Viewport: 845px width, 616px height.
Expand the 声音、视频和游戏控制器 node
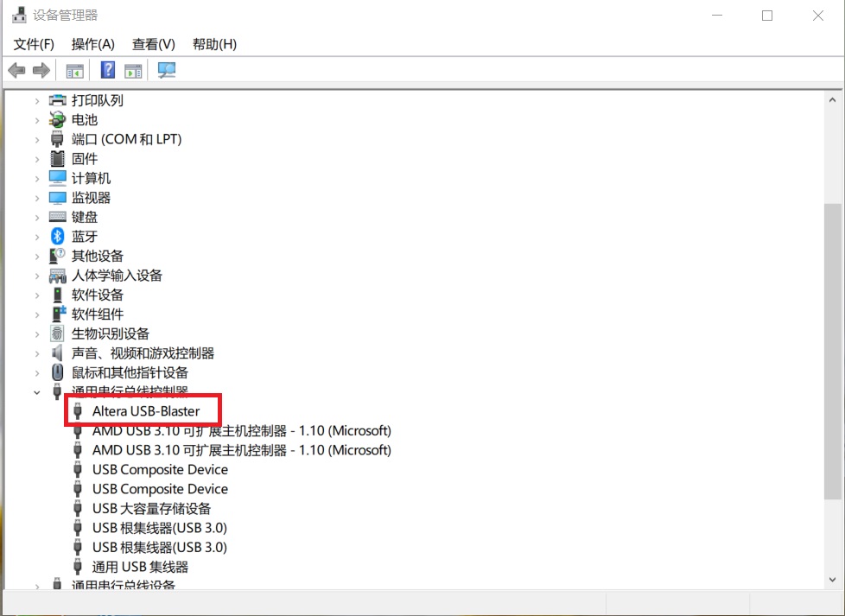(x=36, y=353)
